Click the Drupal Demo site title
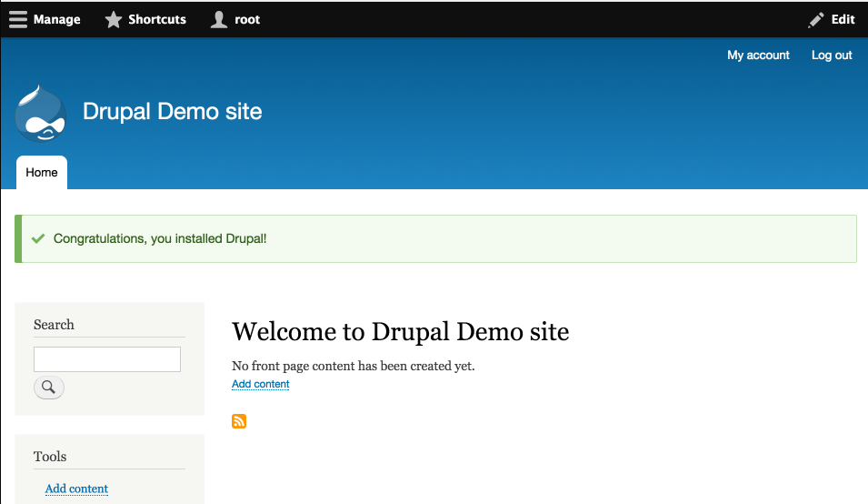The width and height of the screenshot is (868, 504). pos(172,111)
